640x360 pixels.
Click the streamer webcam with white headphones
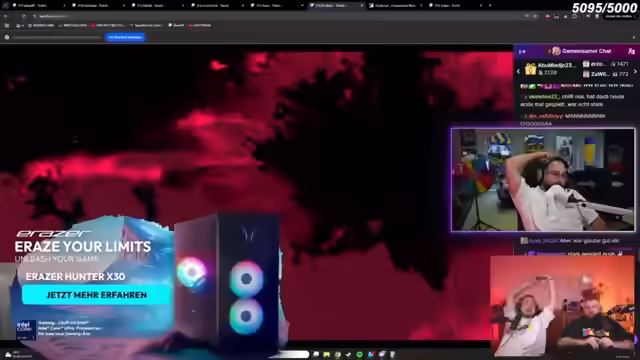tap(543, 180)
